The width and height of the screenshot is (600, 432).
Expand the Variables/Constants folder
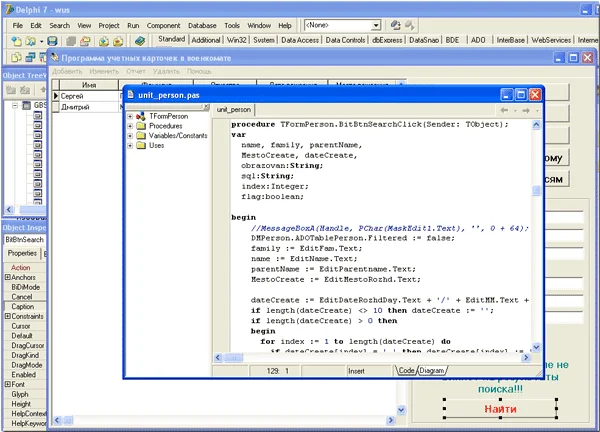[x=130, y=135]
